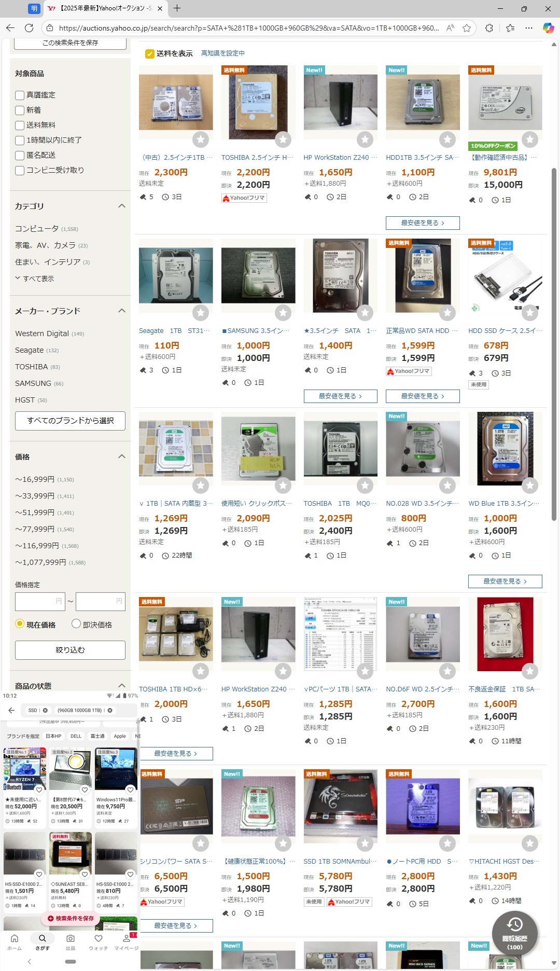Collapse the カテゴリ section chevron
Screen dimensions: 560x971
122,206
